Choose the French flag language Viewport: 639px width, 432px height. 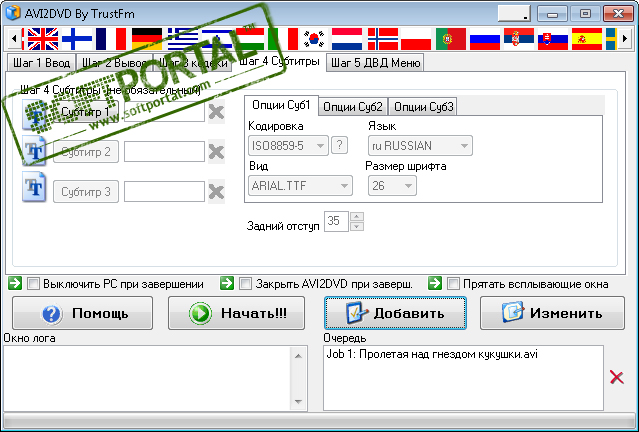tap(111, 39)
